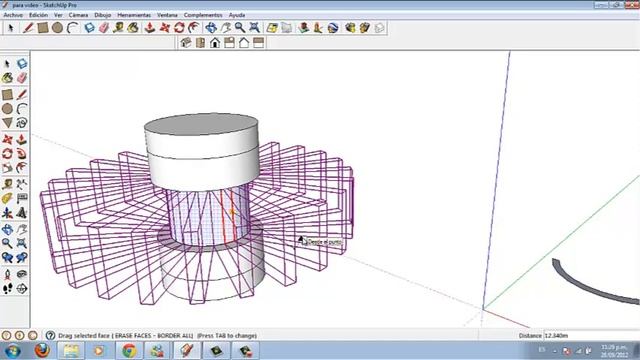
Task: Click the Next view icon
Action: tap(22, 258)
